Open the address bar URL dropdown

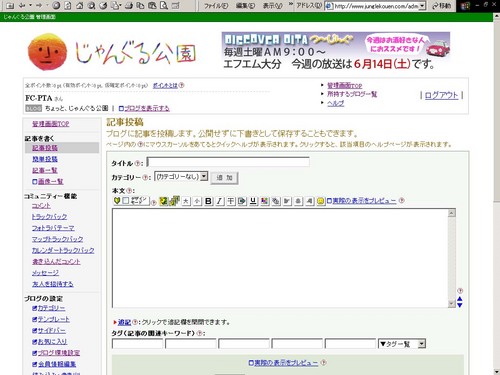coord(422,6)
